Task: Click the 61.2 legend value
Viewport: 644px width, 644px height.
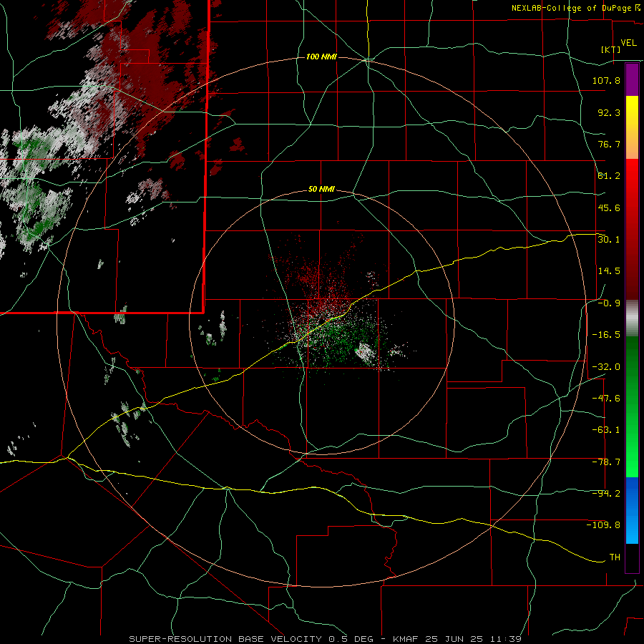Action: (609, 176)
